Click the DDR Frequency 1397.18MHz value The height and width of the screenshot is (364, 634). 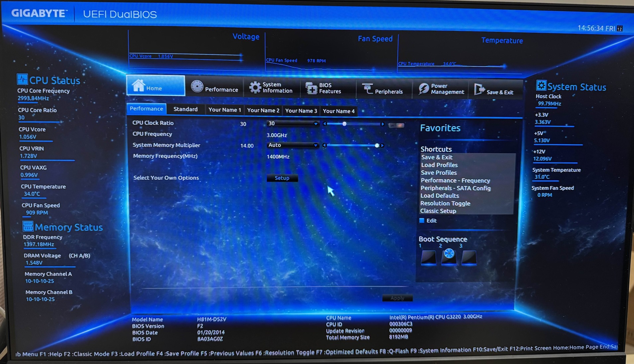tap(39, 244)
